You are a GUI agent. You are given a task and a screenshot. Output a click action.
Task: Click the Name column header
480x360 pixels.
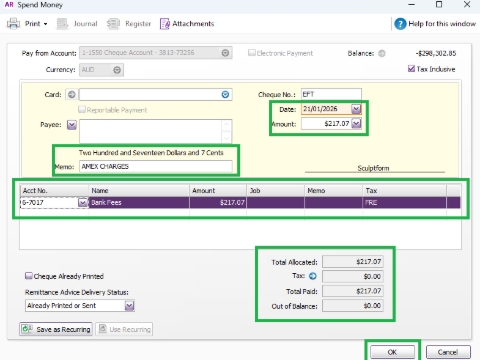[x=139, y=191]
